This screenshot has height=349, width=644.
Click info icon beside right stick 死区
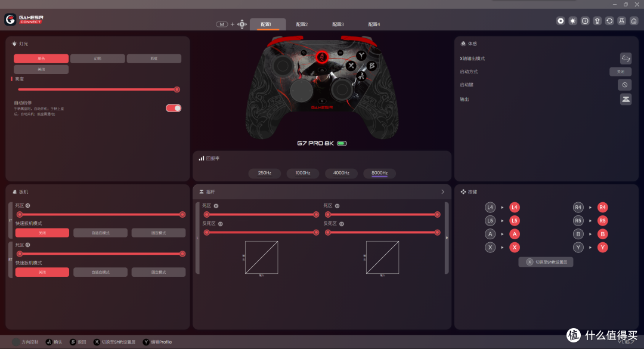pos(337,206)
